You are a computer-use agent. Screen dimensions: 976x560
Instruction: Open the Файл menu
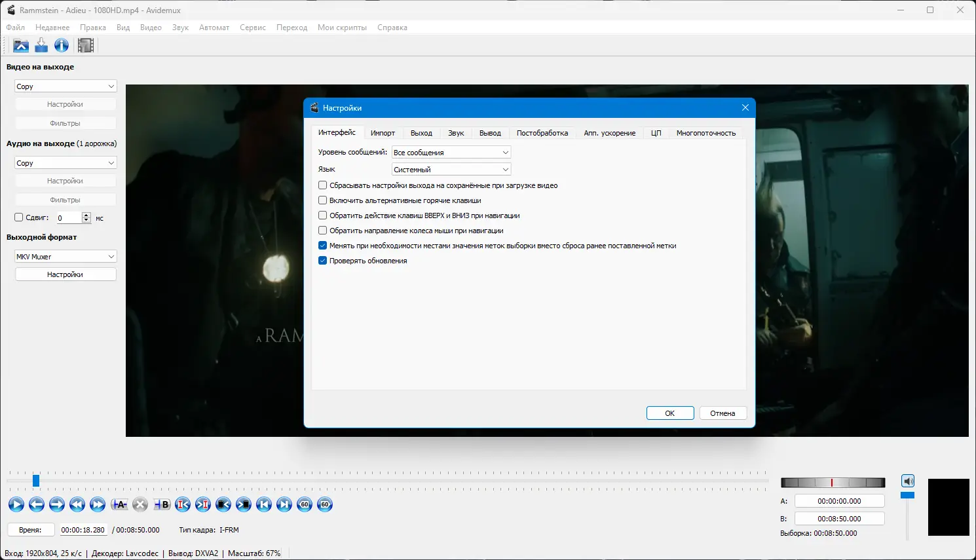click(16, 28)
